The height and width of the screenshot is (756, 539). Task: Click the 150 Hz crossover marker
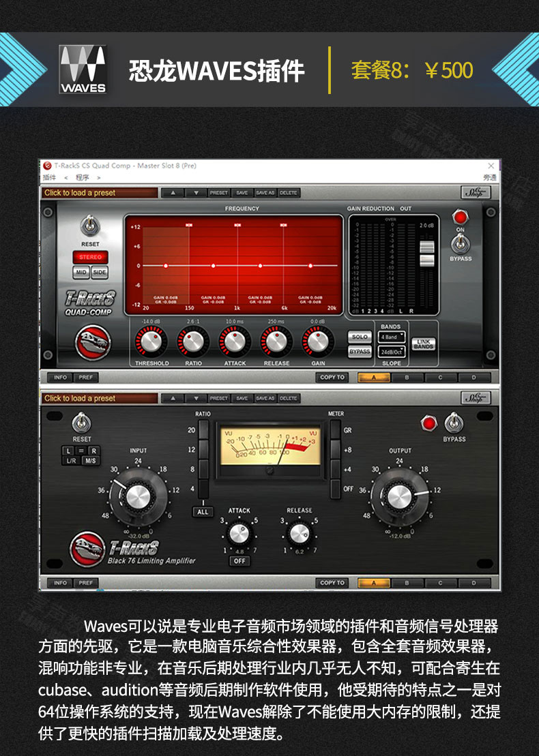(x=189, y=225)
